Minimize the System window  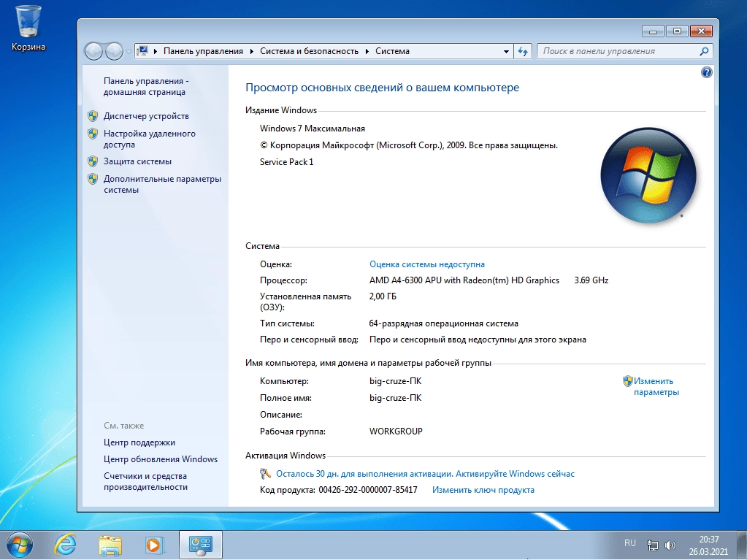point(653,31)
